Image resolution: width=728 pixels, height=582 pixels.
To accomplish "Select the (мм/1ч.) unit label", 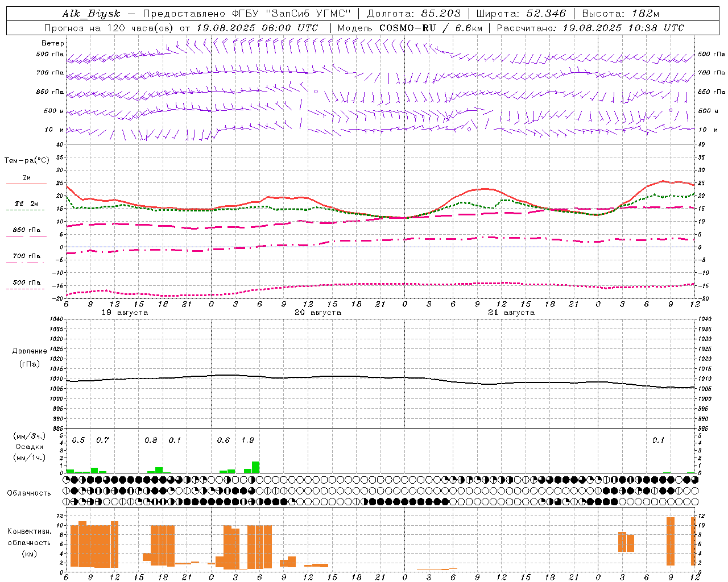I will pos(30,458).
